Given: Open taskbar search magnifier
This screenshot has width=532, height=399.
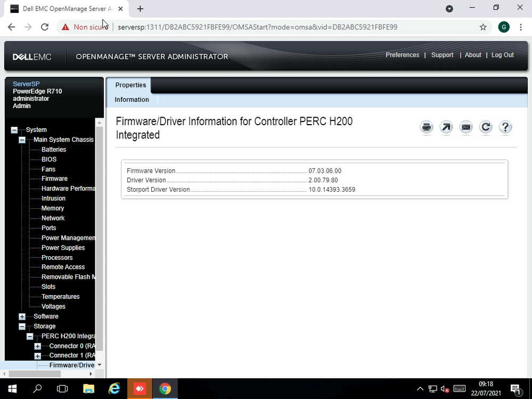Looking at the screenshot, I should tap(37, 389).
